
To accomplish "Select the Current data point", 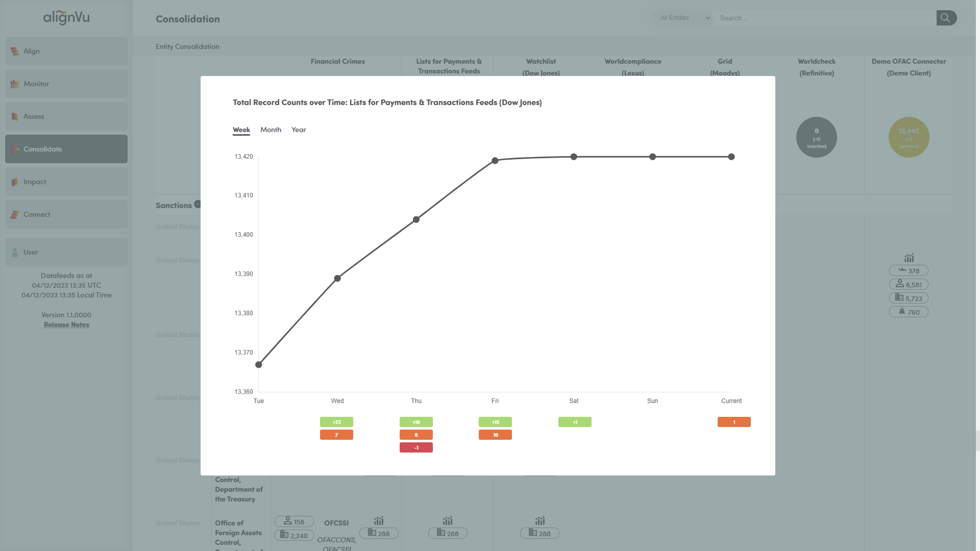I will click(731, 157).
